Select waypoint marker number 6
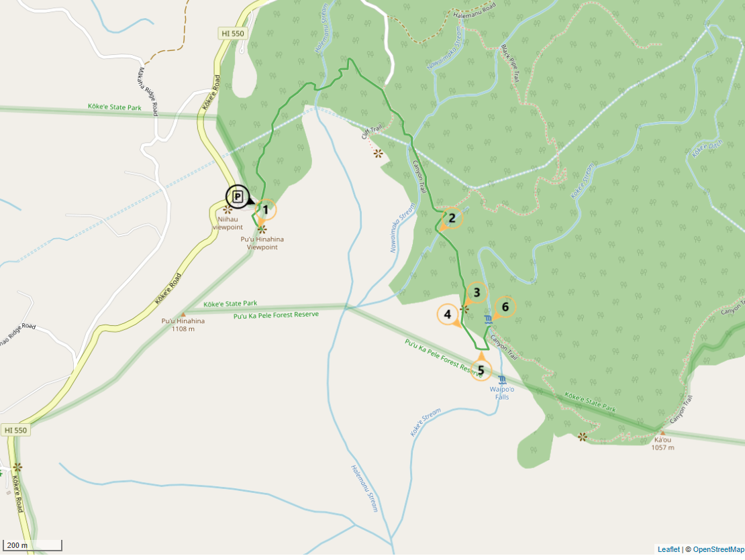 (x=505, y=307)
